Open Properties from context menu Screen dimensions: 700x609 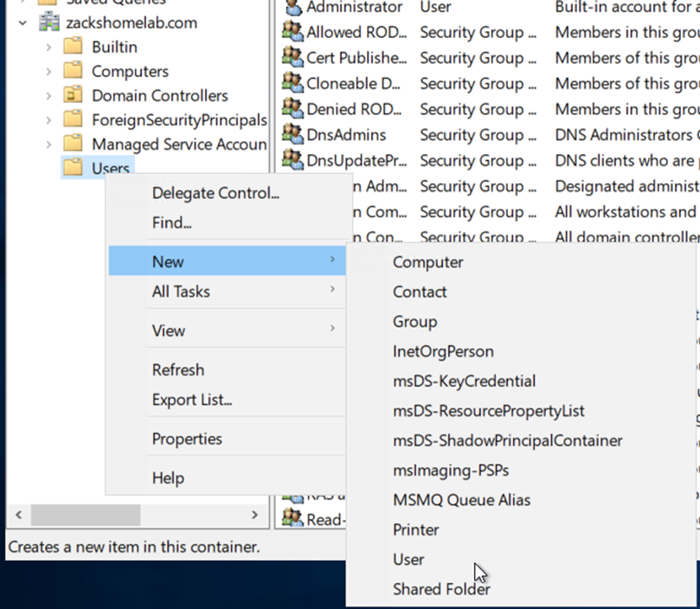[x=228, y=439]
